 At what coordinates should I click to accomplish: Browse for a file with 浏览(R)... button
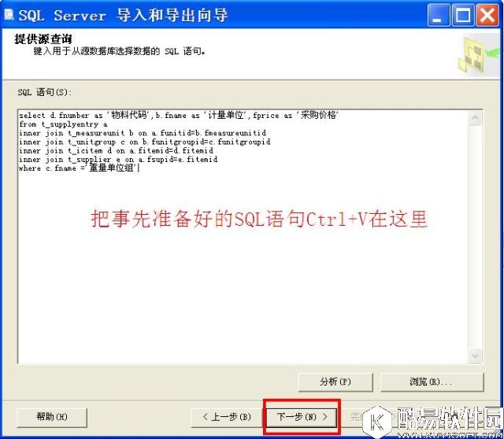(432, 382)
